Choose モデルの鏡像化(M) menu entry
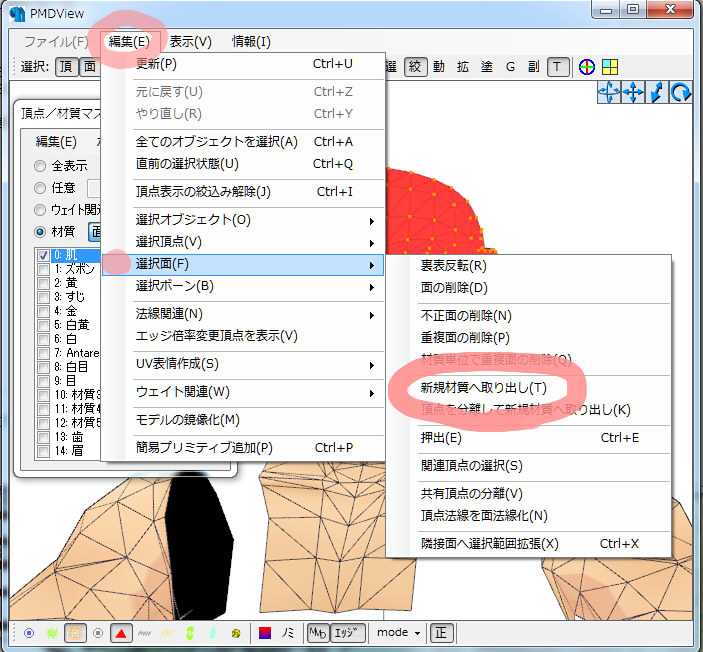Image resolution: width=703 pixels, height=652 pixels. point(243,420)
